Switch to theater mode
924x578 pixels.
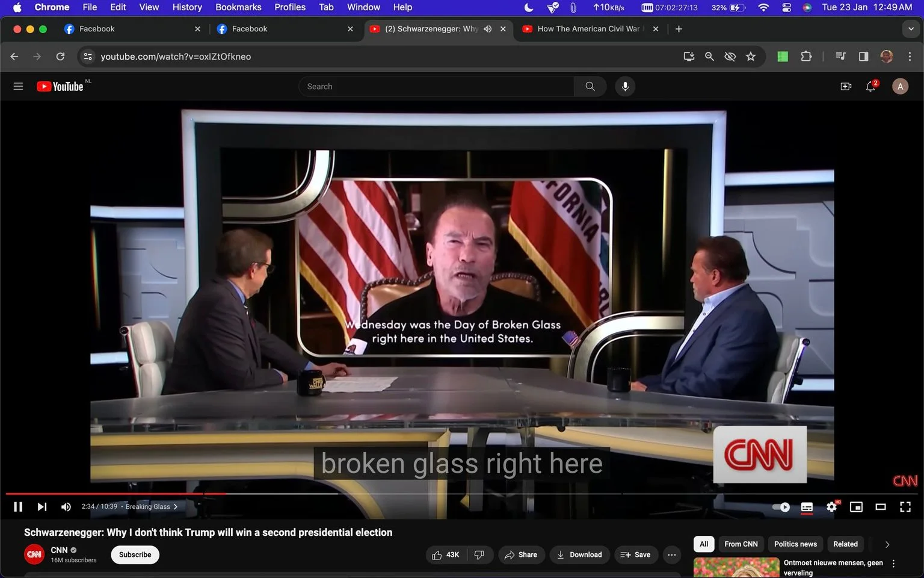coord(881,507)
